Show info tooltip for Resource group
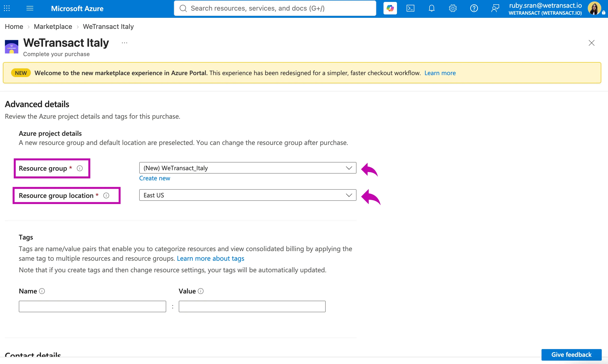The height and width of the screenshot is (364, 608). click(x=80, y=168)
